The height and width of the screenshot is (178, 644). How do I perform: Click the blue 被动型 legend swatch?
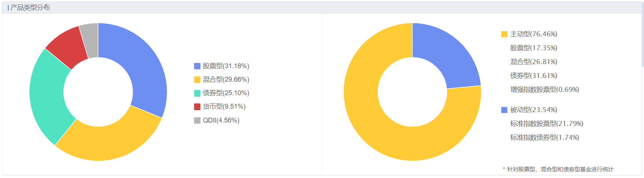(x=504, y=110)
